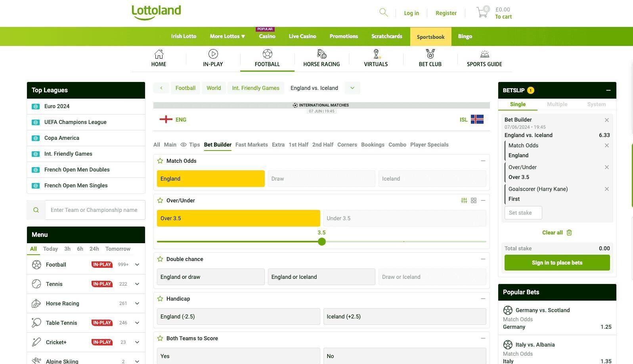Star the Handicap market
Screen dimensions: 633x364
click(x=160, y=299)
